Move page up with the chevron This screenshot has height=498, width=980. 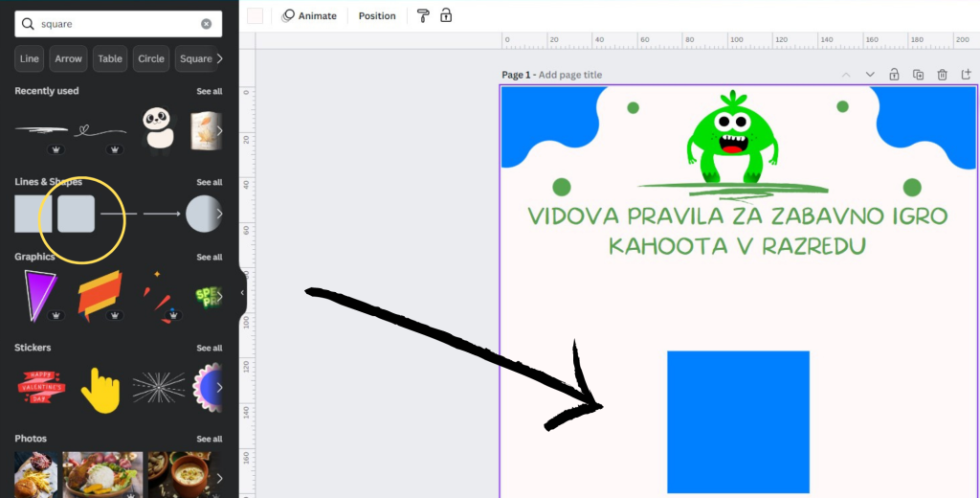(846, 75)
